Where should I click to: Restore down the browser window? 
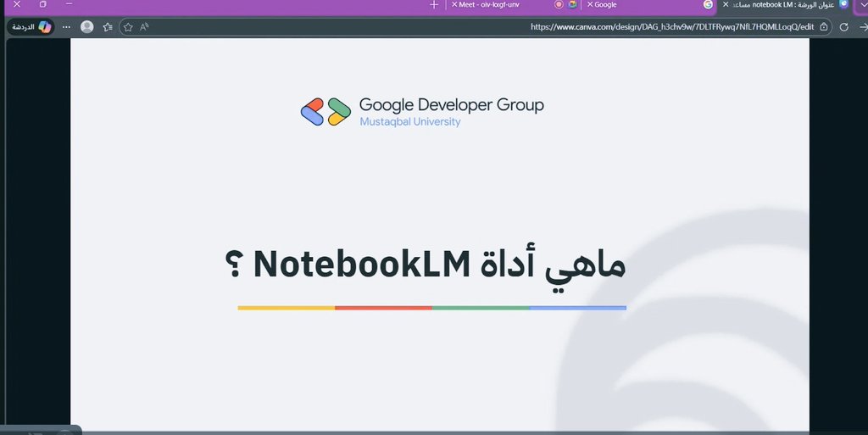click(x=42, y=4)
